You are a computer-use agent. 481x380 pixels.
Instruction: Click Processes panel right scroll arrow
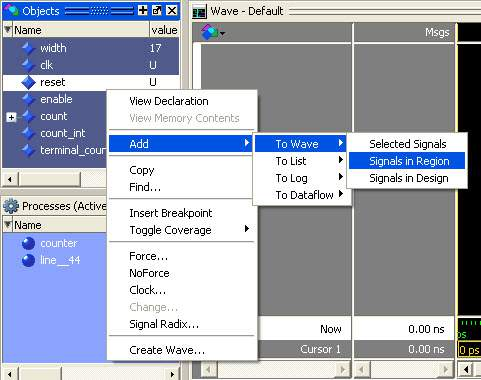coord(172,374)
